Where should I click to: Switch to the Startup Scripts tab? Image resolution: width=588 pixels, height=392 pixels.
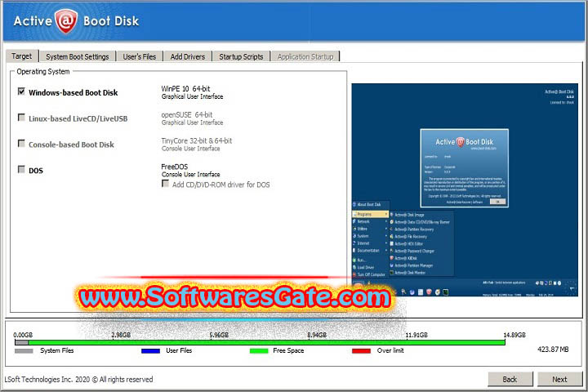241,56
